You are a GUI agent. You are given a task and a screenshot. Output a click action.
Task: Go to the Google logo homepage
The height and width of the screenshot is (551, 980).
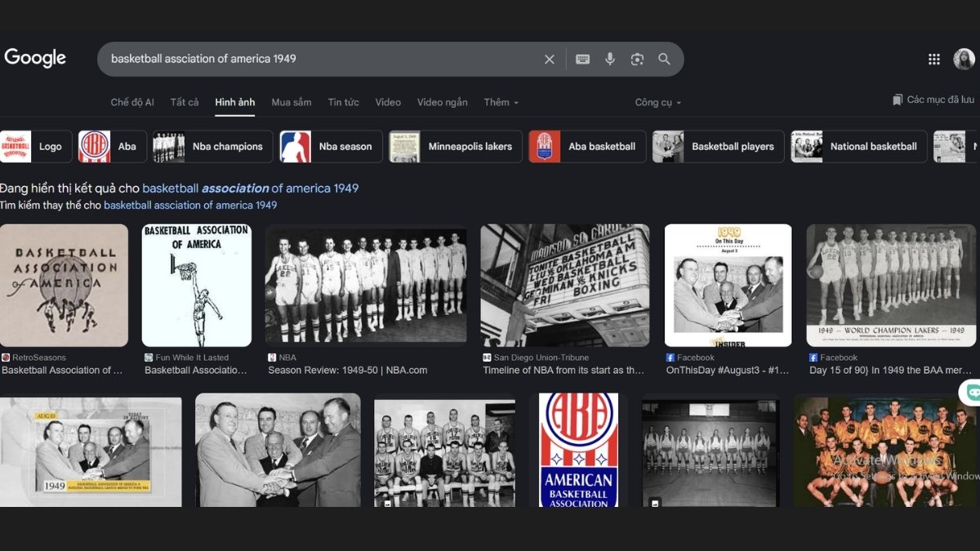pyautogui.click(x=35, y=58)
